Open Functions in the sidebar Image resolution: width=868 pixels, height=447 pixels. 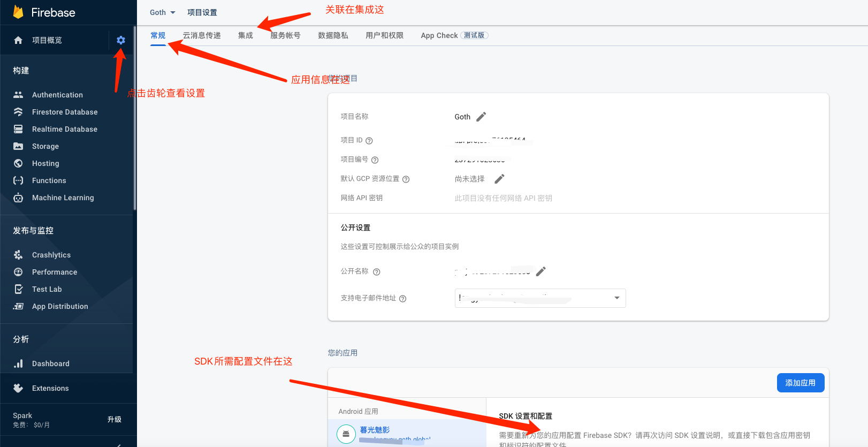49,180
